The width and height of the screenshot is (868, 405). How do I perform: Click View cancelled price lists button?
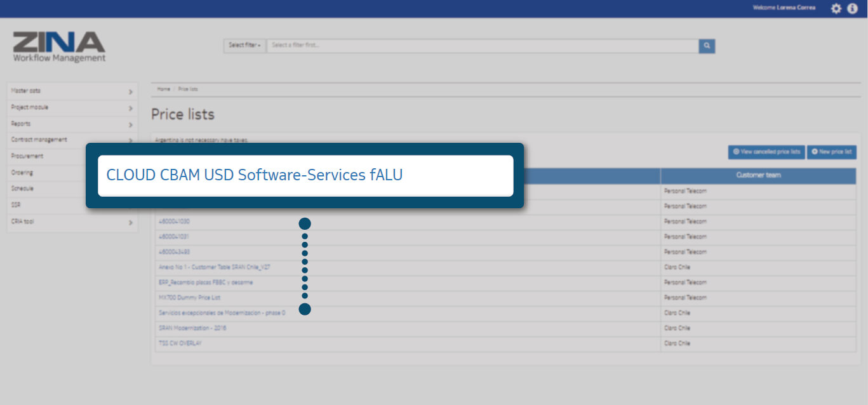coord(766,152)
